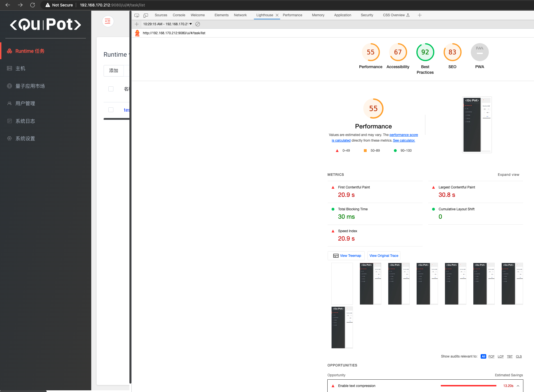Open the See calculator link
This screenshot has height=392, width=534.
404,140
